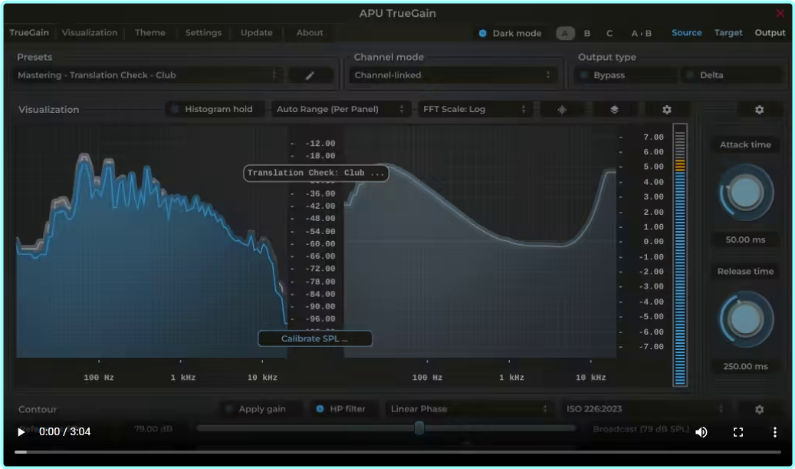Click the Attack time label
The height and width of the screenshot is (469, 795).
[745, 145]
